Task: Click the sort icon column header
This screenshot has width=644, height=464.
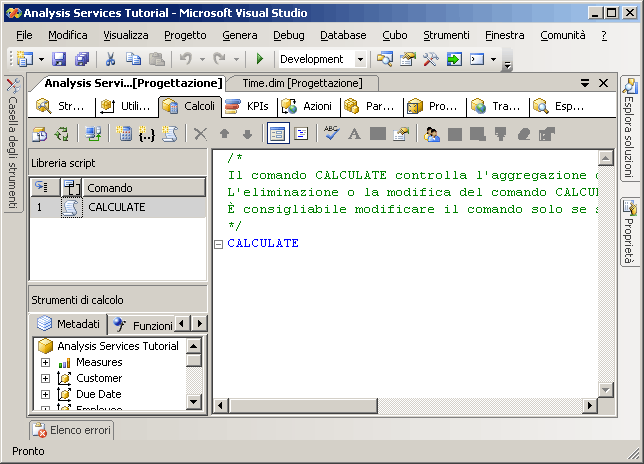Action: 45,188
